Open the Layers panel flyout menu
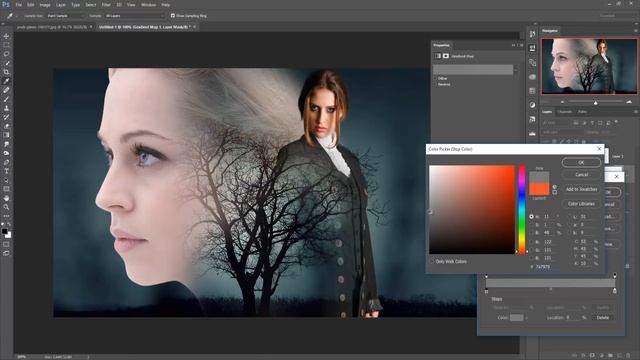Screen dimensions: 640x360 pyautogui.click(x=635, y=111)
